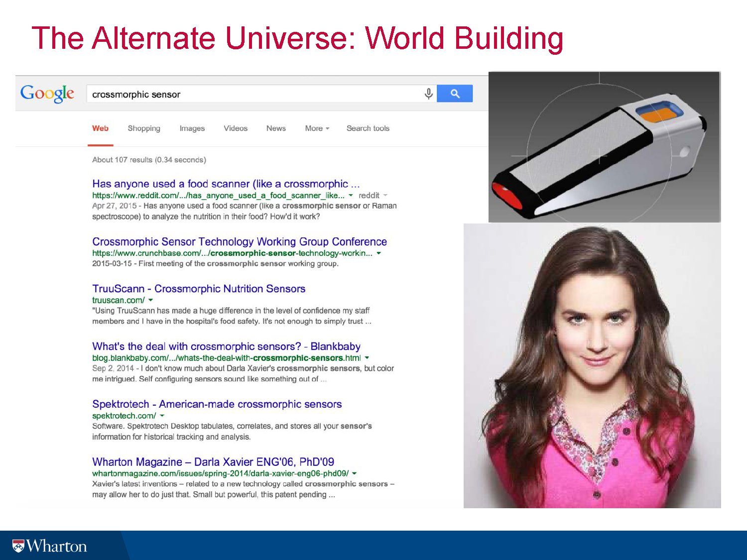Image resolution: width=747 pixels, height=560 pixels.
Task: Open the Blankbaby crossmorphic sensors blog result
Action: pos(226,346)
